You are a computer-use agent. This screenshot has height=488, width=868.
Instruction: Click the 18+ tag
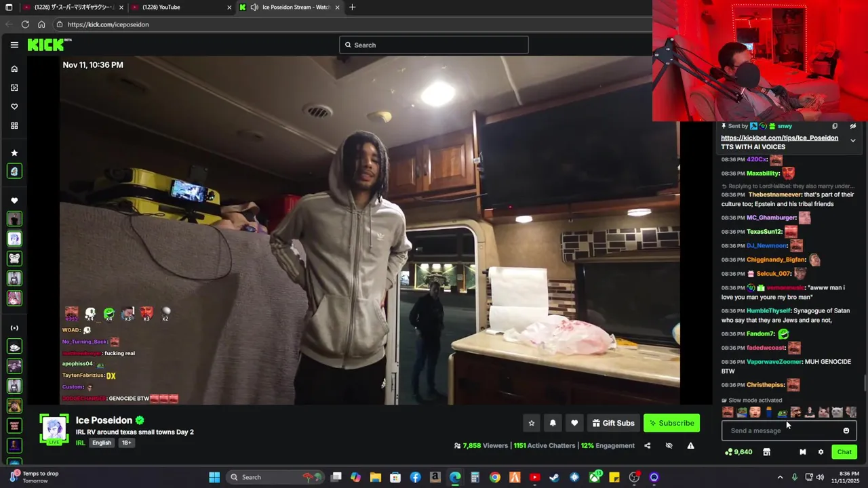click(x=126, y=443)
